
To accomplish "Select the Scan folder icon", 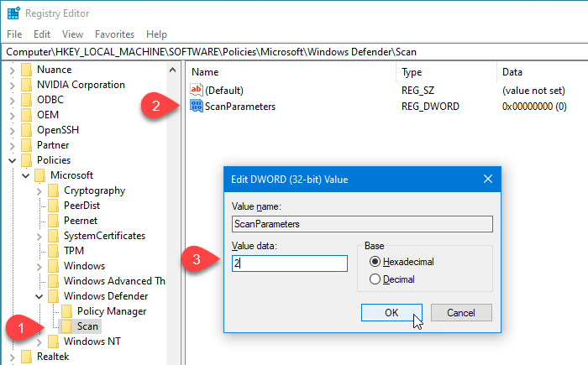I will pyautogui.click(x=66, y=326).
